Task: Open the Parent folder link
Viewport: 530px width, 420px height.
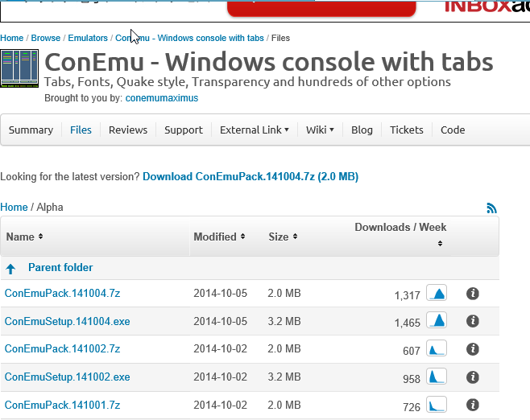Action: click(x=60, y=267)
